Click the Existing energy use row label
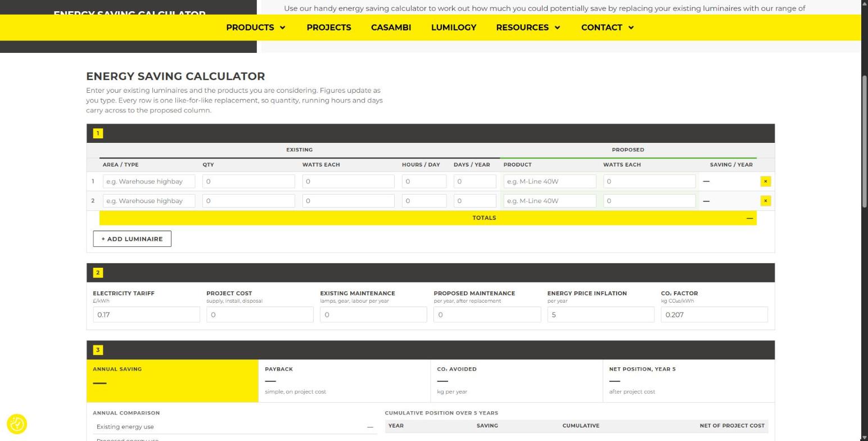 [125, 427]
